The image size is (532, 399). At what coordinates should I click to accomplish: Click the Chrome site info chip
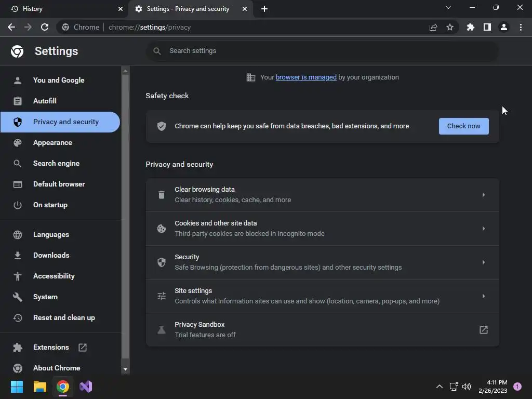coord(81,27)
